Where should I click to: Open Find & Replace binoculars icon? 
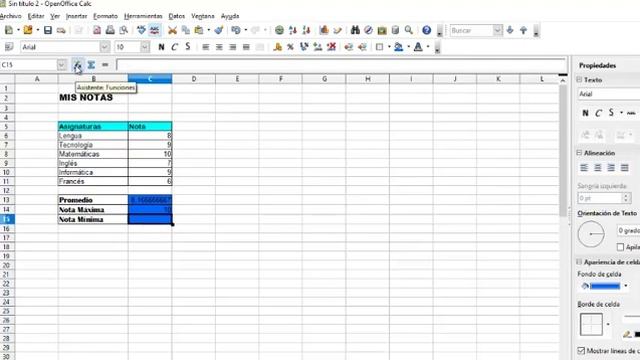click(355, 30)
